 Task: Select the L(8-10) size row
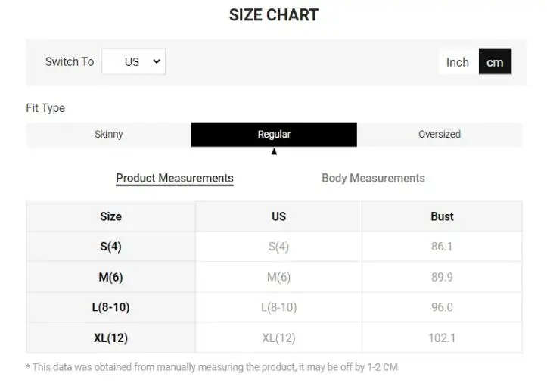click(x=110, y=307)
